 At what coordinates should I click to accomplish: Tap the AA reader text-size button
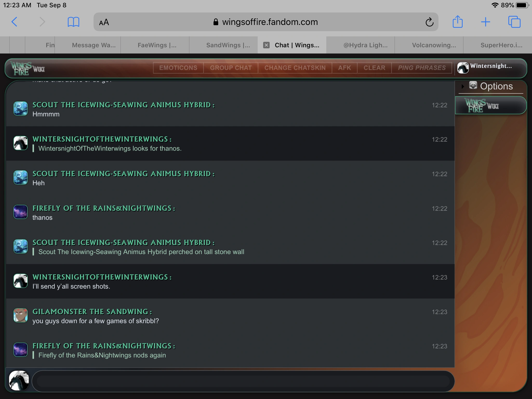[104, 22]
